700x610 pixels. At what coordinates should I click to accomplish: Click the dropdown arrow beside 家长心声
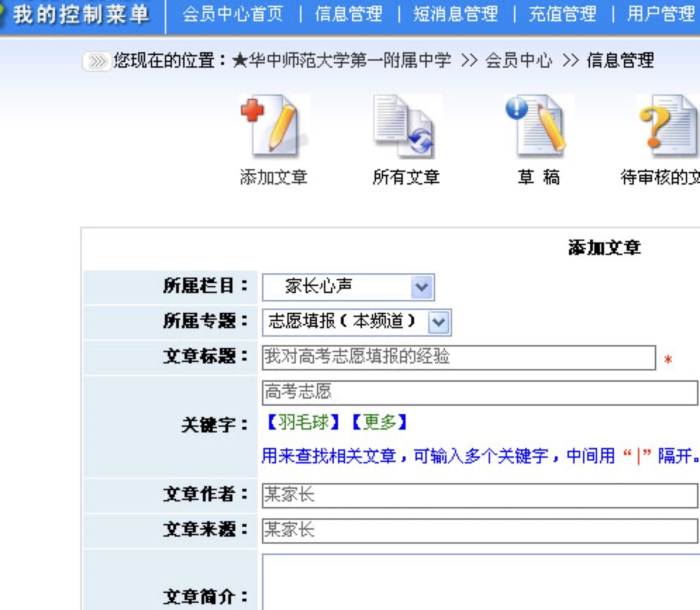point(422,287)
